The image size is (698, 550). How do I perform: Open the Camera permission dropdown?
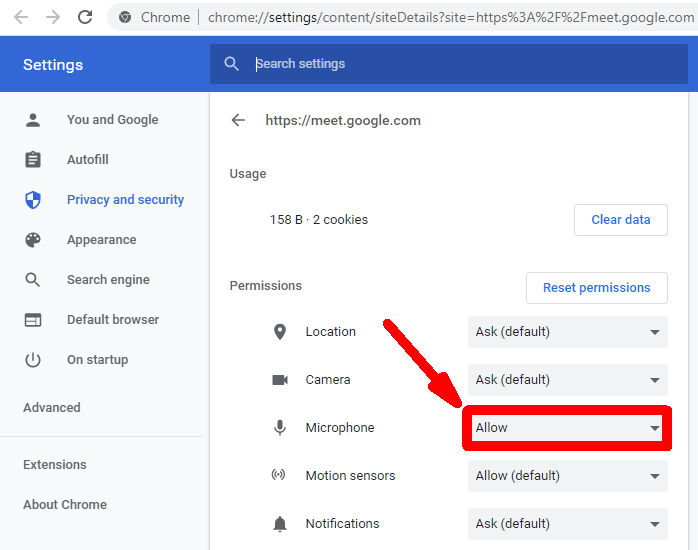[567, 380]
